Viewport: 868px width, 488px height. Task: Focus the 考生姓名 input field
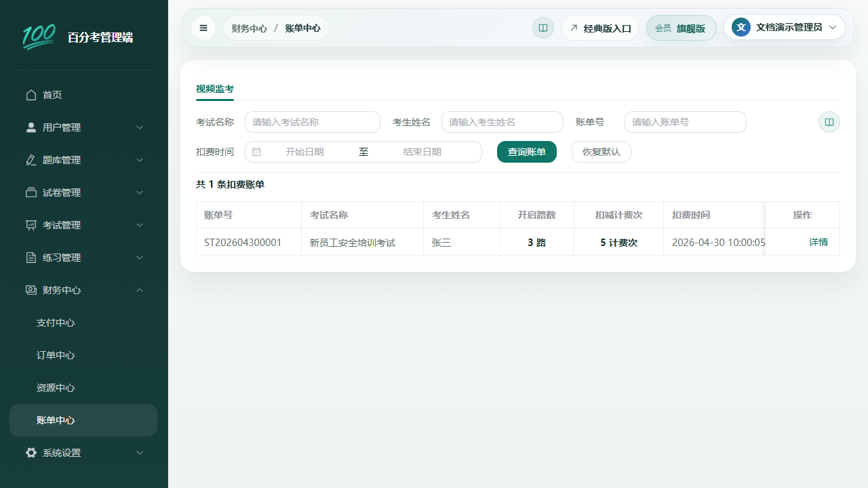tap(502, 122)
